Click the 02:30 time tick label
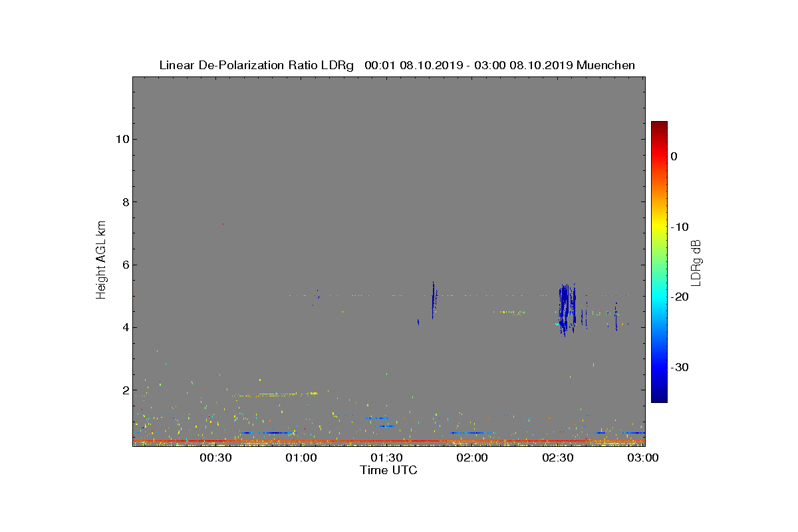This screenshot has height=532, width=798. (558, 458)
